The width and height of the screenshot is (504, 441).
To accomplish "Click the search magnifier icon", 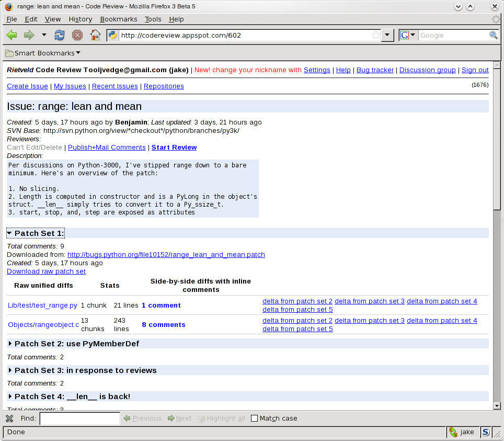I will click(x=493, y=35).
